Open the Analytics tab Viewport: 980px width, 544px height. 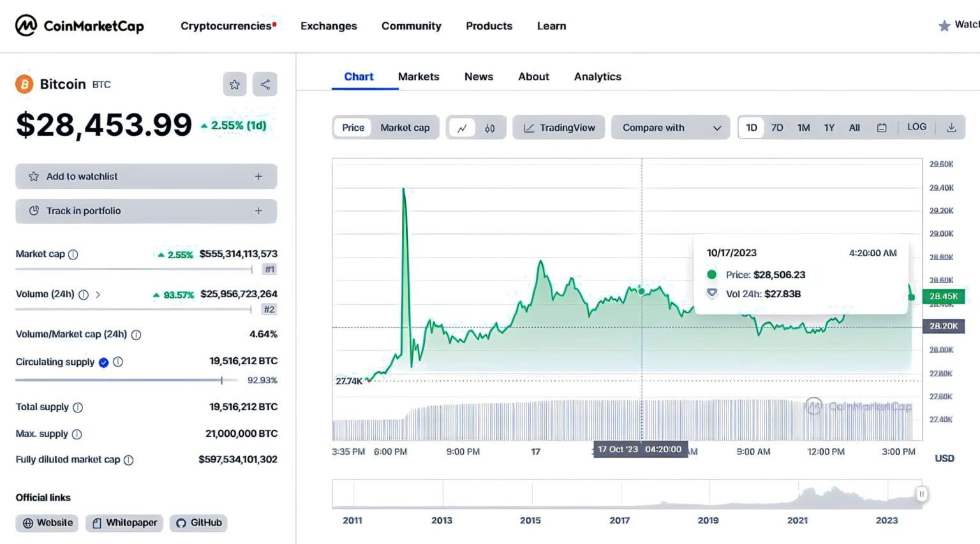click(598, 77)
